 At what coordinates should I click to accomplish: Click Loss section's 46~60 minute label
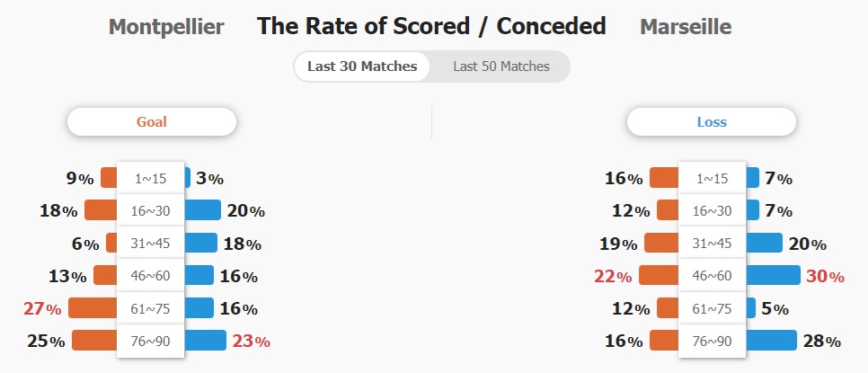coord(712,276)
